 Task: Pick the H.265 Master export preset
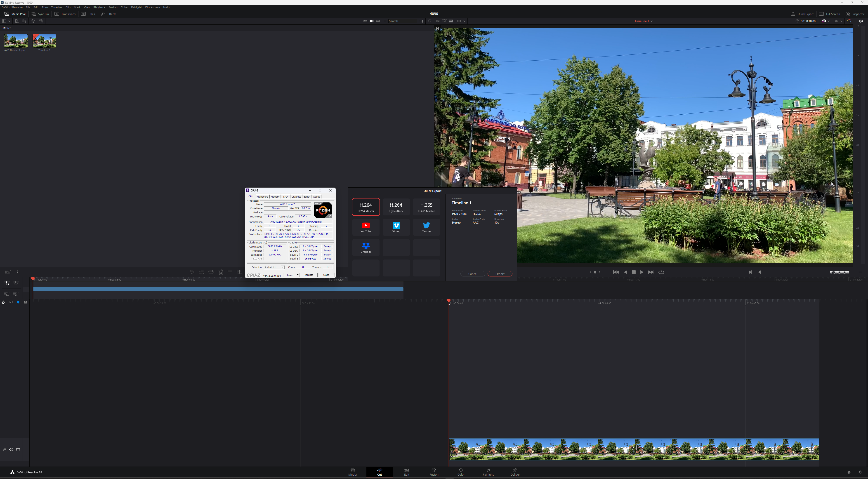[426, 207]
